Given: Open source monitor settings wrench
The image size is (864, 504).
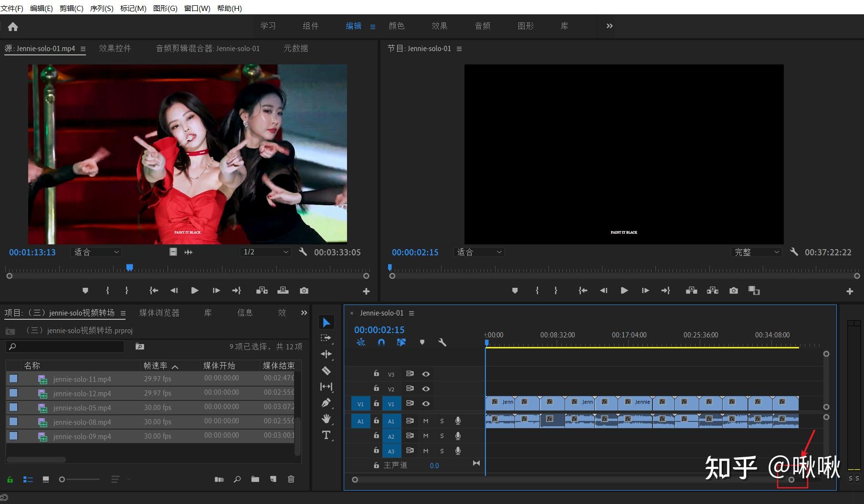Looking at the screenshot, I should (303, 252).
